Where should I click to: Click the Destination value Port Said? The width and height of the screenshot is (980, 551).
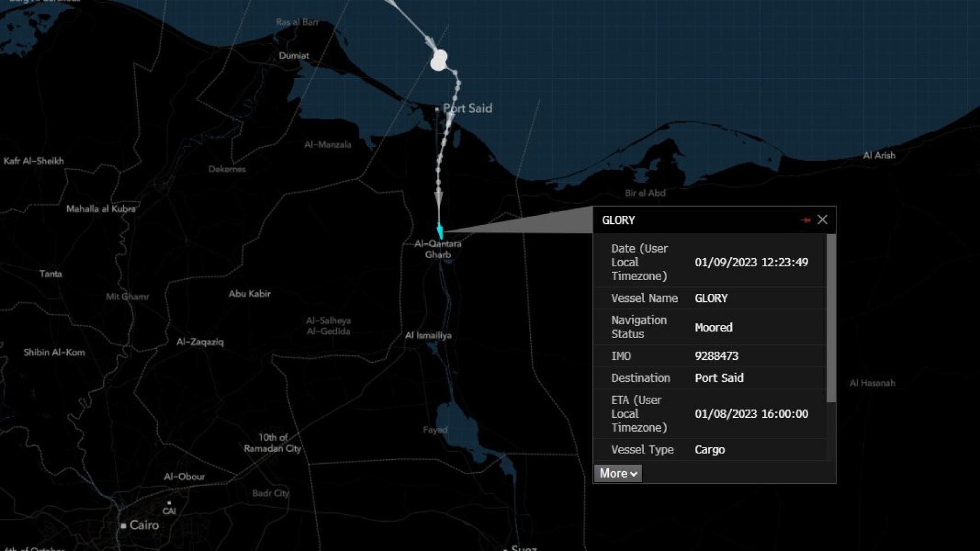coord(719,378)
